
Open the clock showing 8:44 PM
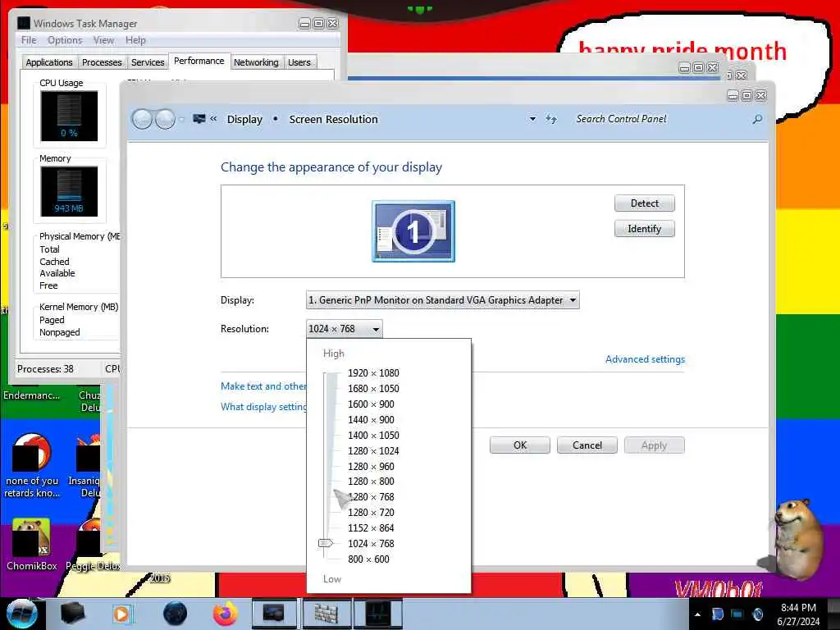click(798, 614)
